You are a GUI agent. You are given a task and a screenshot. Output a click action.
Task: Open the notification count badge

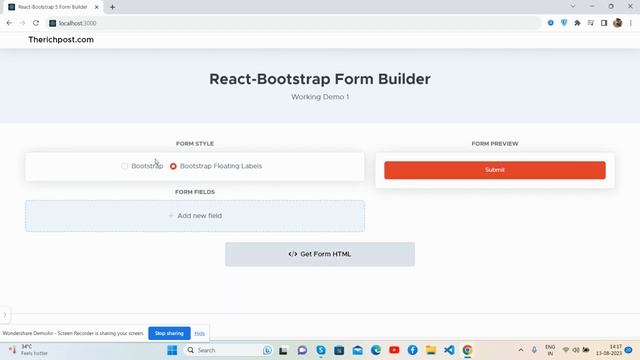[629, 350]
